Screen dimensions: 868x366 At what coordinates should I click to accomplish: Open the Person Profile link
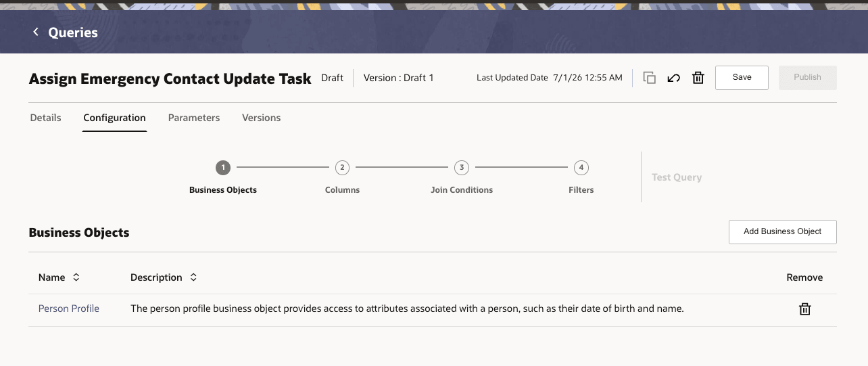(x=69, y=308)
